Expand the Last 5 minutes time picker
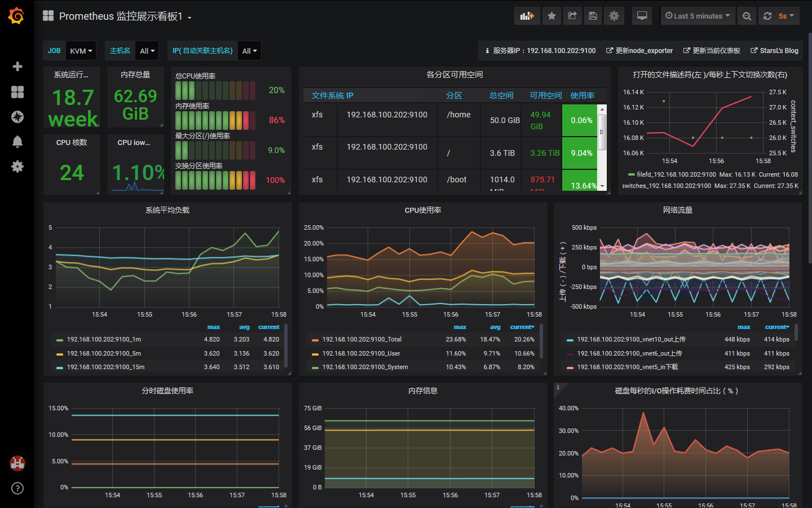This screenshot has width=812, height=508. pyautogui.click(x=698, y=16)
